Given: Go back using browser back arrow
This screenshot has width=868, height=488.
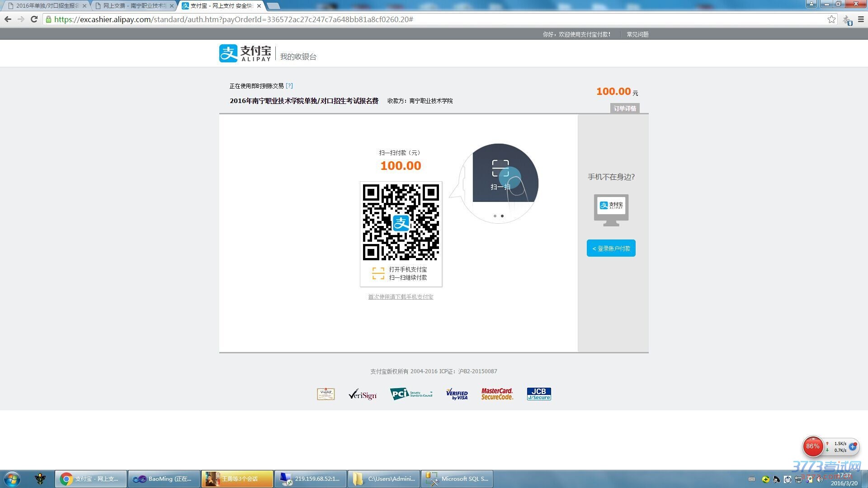Looking at the screenshot, I should click(x=8, y=19).
